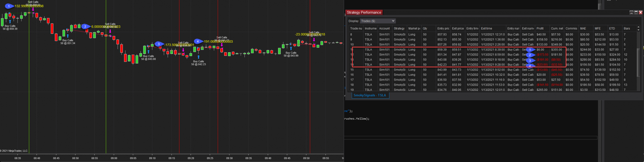Click the 09:30 time axis label
The width and height of the screenshot is (644, 162).
[x=229, y=158]
